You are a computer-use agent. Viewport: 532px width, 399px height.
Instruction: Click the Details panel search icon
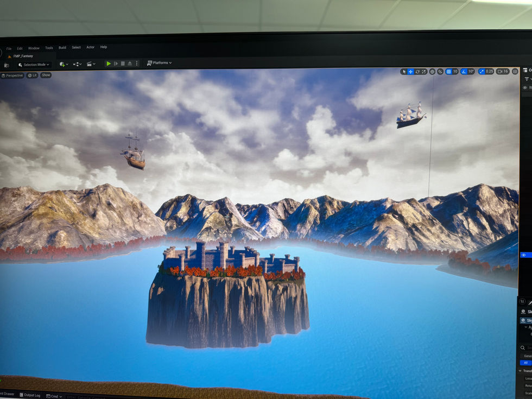pos(523,348)
